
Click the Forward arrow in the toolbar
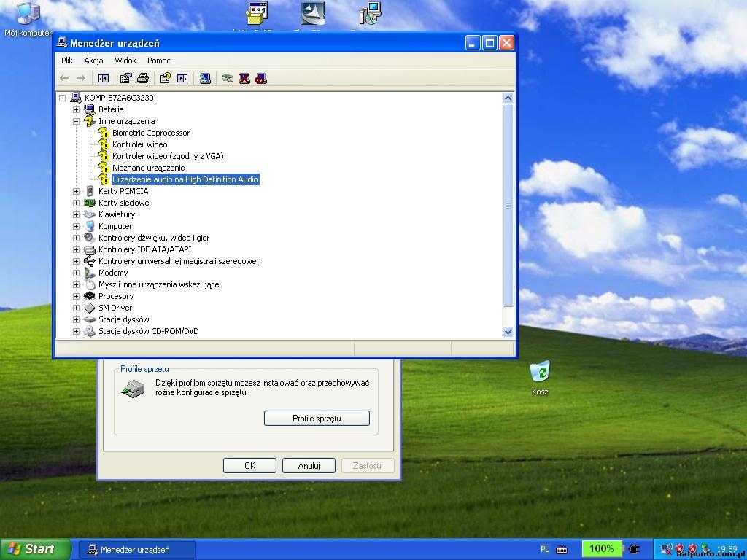tap(81, 78)
